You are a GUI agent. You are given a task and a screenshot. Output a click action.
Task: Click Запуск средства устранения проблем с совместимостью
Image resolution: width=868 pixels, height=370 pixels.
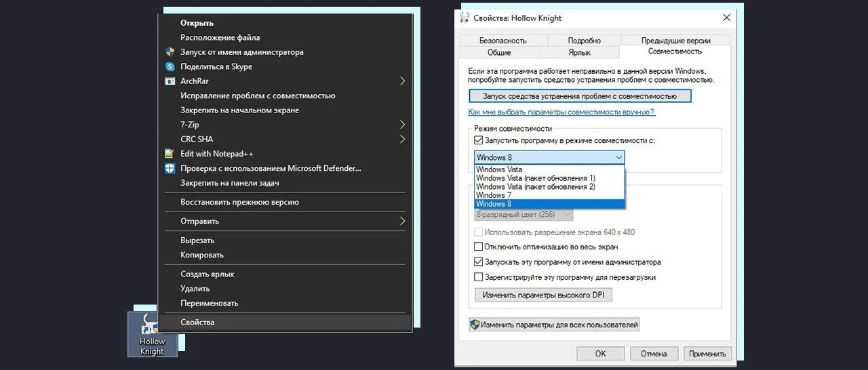[x=580, y=96]
